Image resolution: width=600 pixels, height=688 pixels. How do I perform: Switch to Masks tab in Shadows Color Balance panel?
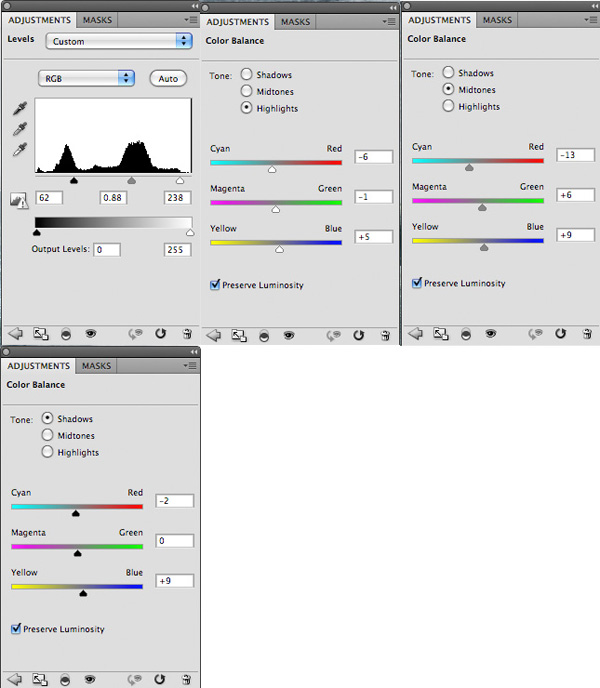click(x=96, y=366)
